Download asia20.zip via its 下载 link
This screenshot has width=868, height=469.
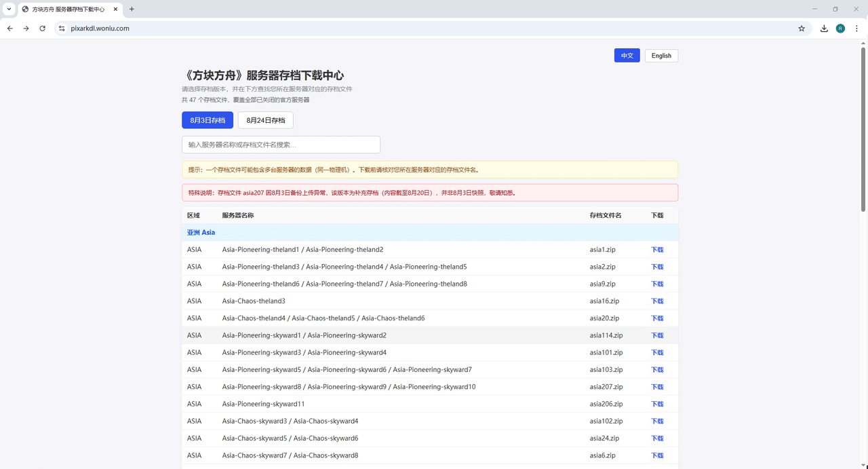pyautogui.click(x=657, y=318)
